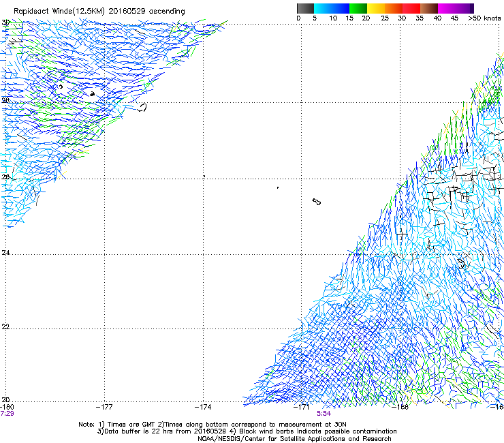504x443 pixels.
Task: Click the latitude '20' axis label
Action: [x=5, y=400]
